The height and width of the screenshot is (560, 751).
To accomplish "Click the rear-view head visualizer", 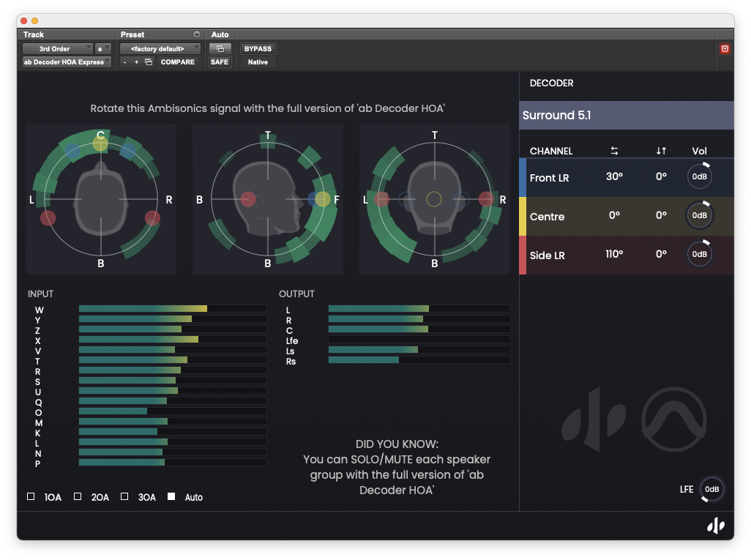I will pyautogui.click(x=434, y=199).
